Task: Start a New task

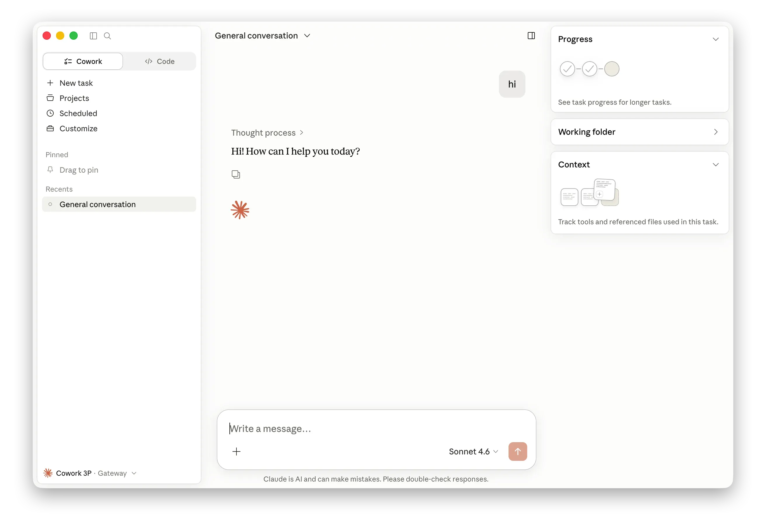Action: click(119, 83)
